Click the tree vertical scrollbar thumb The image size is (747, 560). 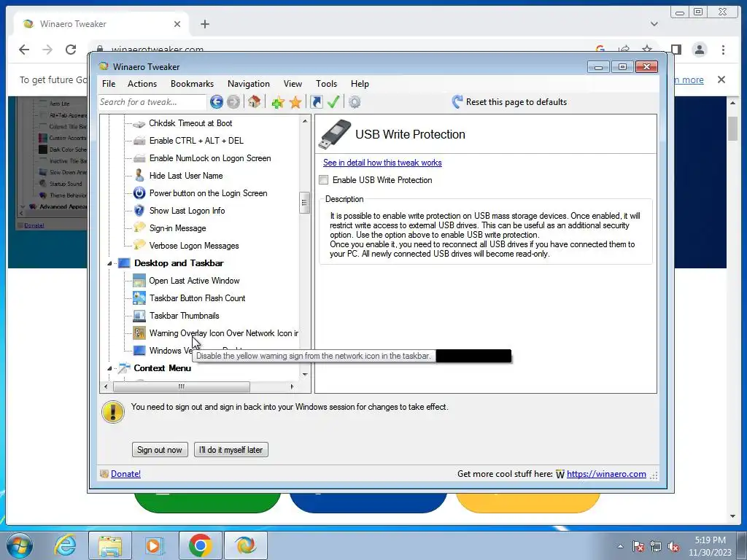click(304, 203)
